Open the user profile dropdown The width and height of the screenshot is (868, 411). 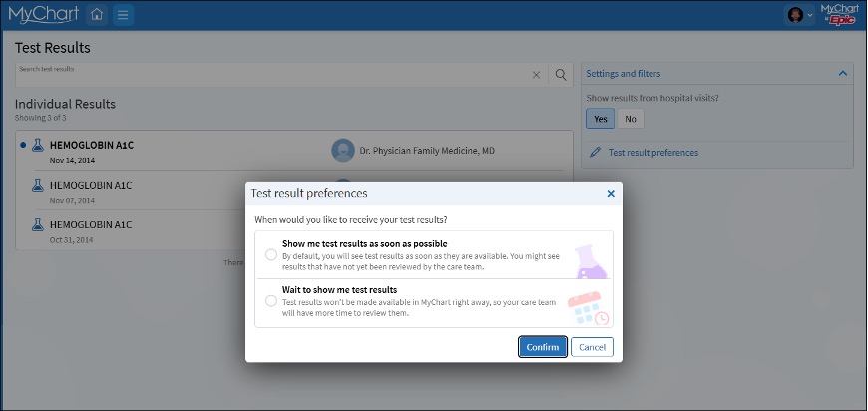[799, 15]
